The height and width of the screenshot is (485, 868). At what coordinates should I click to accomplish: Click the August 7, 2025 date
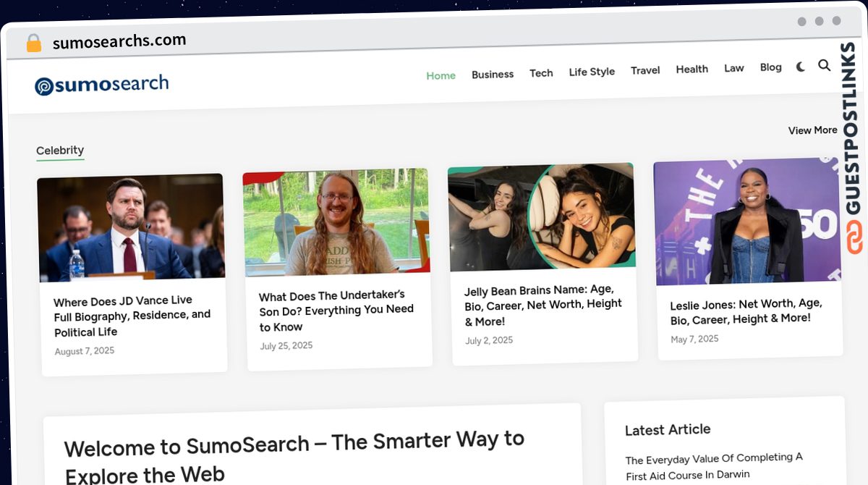pos(84,351)
